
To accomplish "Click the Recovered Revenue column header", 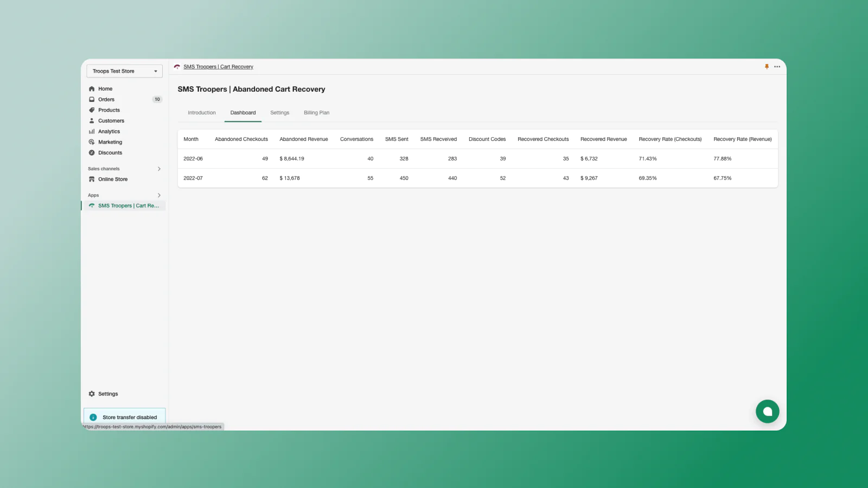I will [x=604, y=139].
